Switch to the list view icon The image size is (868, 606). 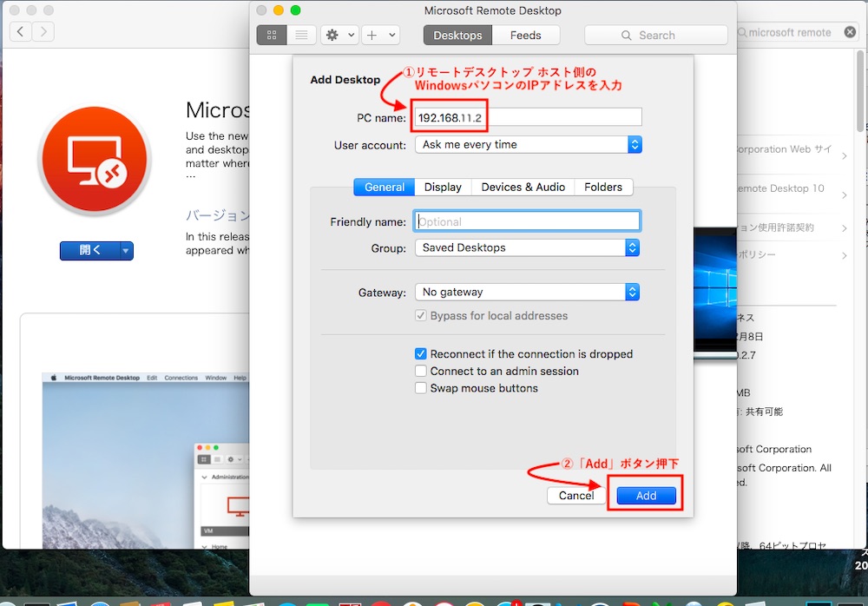301,35
